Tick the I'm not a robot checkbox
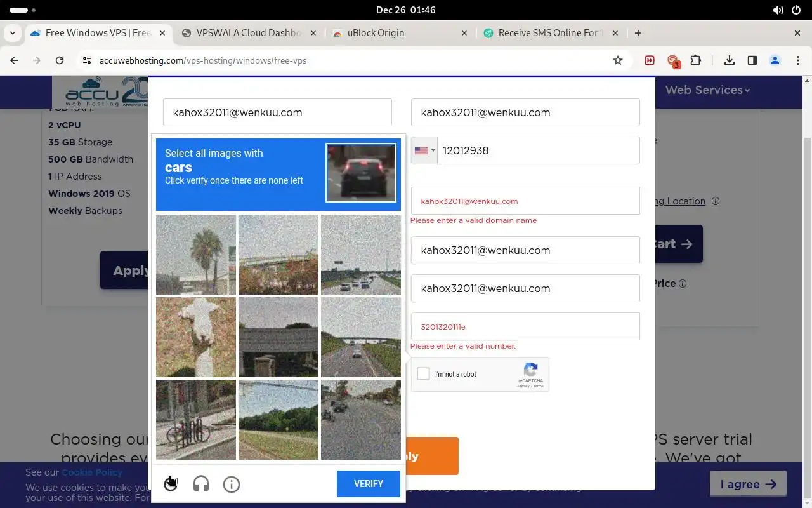 tap(423, 374)
